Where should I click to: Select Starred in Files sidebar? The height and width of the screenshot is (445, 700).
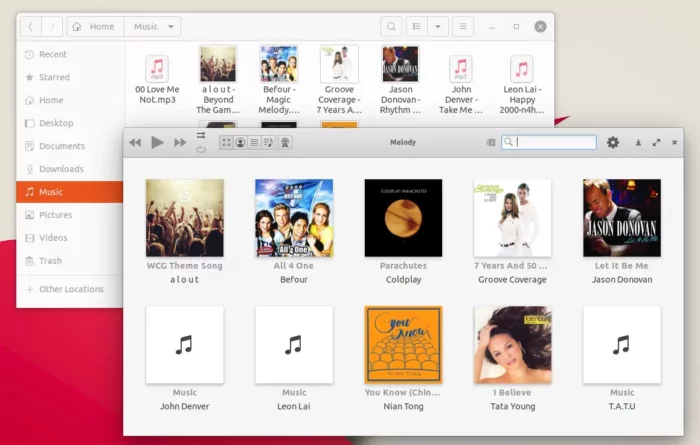(70, 77)
